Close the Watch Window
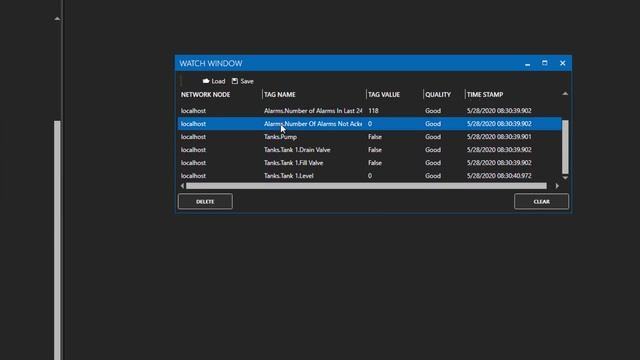Viewport: 640px width, 360px height. tap(562, 63)
